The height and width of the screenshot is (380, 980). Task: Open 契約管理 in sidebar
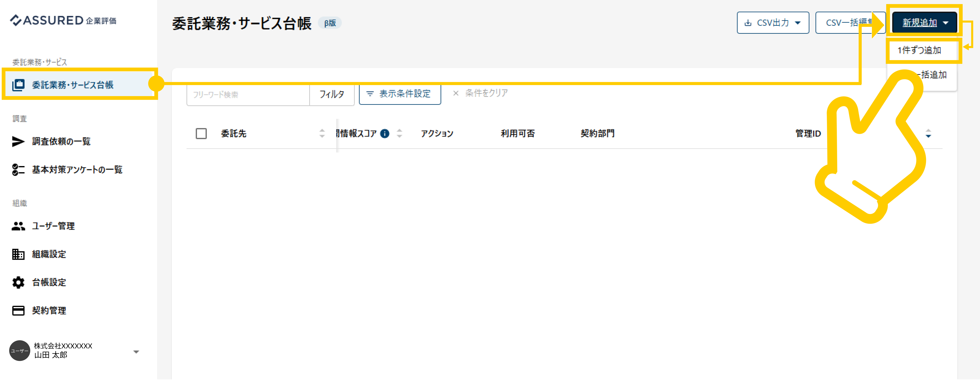[49, 310]
